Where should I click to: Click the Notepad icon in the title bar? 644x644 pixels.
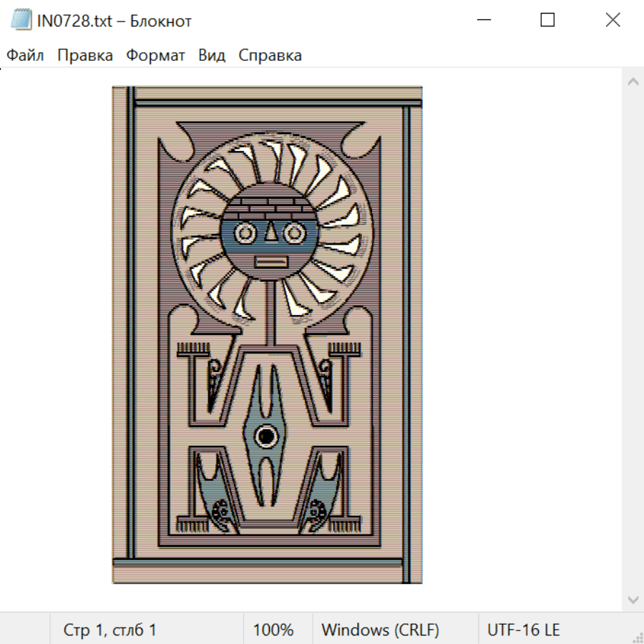[21, 20]
